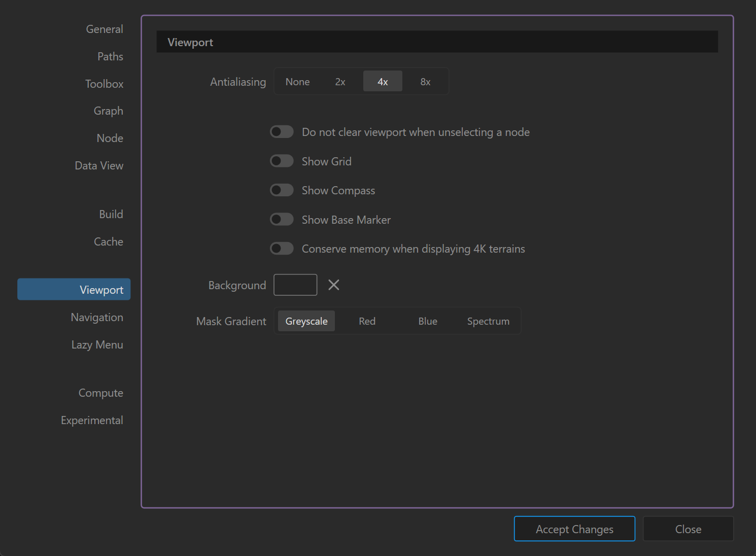Viewport: 756px width, 556px height.
Task: Clear the Background color with X icon
Action: (x=334, y=285)
